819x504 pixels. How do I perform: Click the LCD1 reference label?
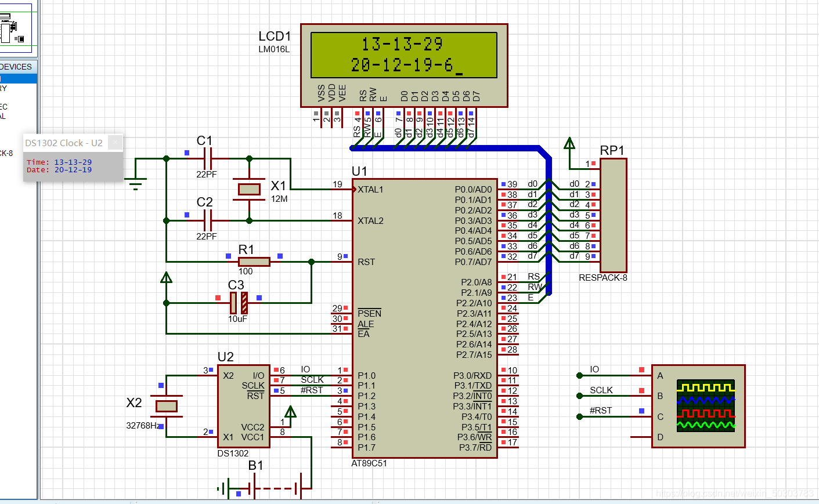[275, 36]
